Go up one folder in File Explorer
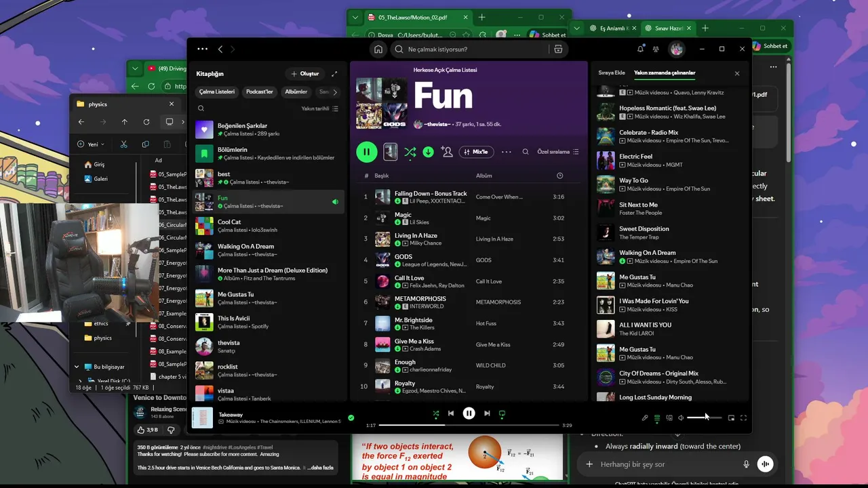Screen dimensions: 868x488 pos(124,122)
